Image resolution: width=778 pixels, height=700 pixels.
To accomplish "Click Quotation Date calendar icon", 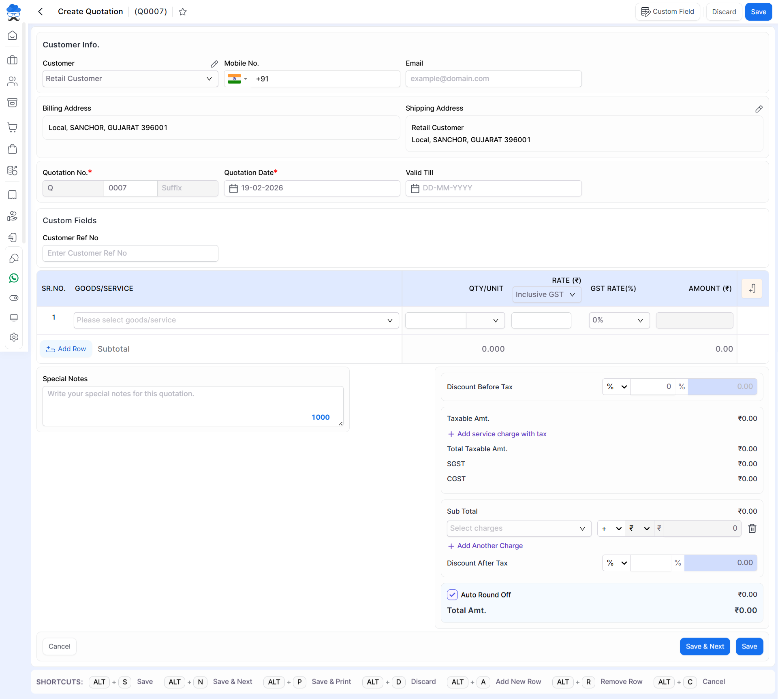I will click(x=233, y=188).
